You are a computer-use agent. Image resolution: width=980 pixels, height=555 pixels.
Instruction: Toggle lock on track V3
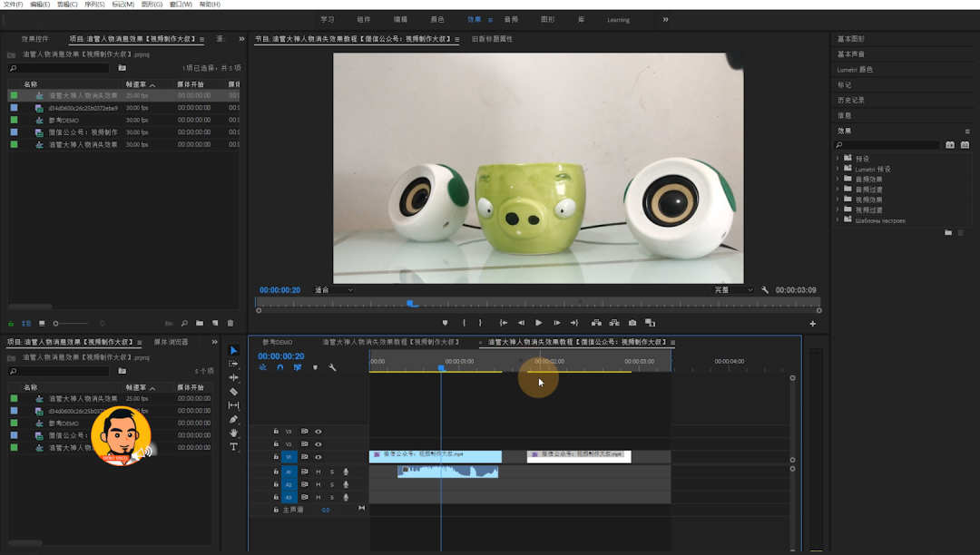point(276,432)
